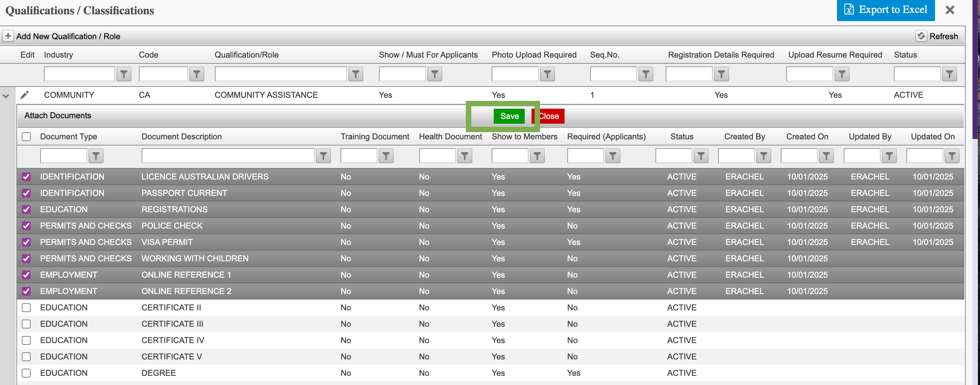Uncheck REGISTRATIONS document checkbox
Viewport: 980px width, 385px height.
click(x=26, y=210)
